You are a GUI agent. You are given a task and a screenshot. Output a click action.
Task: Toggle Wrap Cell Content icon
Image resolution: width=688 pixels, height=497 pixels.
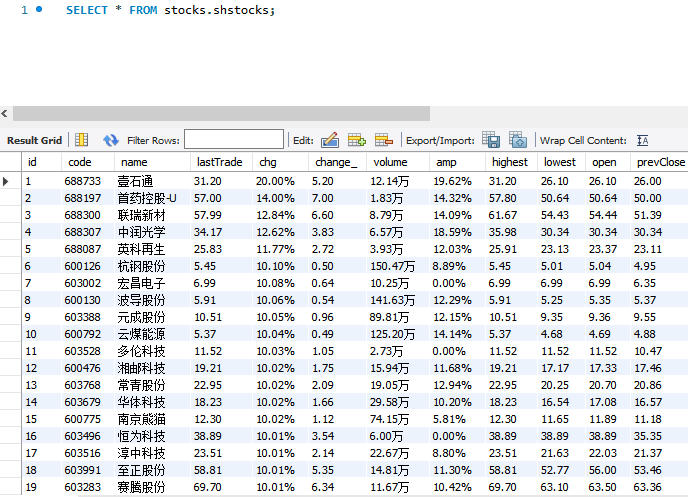[643, 140]
